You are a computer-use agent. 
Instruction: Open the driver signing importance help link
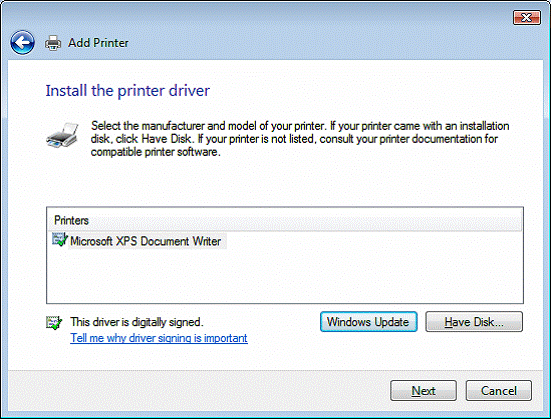[x=159, y=338]
